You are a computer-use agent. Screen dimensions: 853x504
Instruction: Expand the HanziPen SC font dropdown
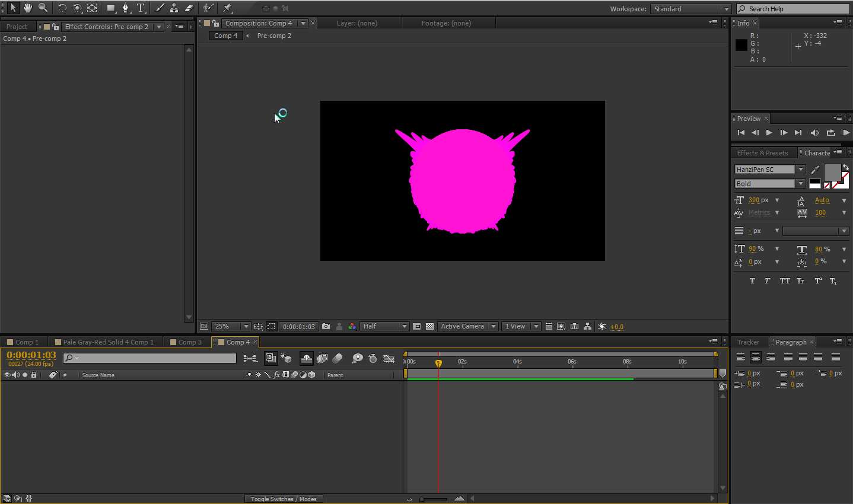801,170
